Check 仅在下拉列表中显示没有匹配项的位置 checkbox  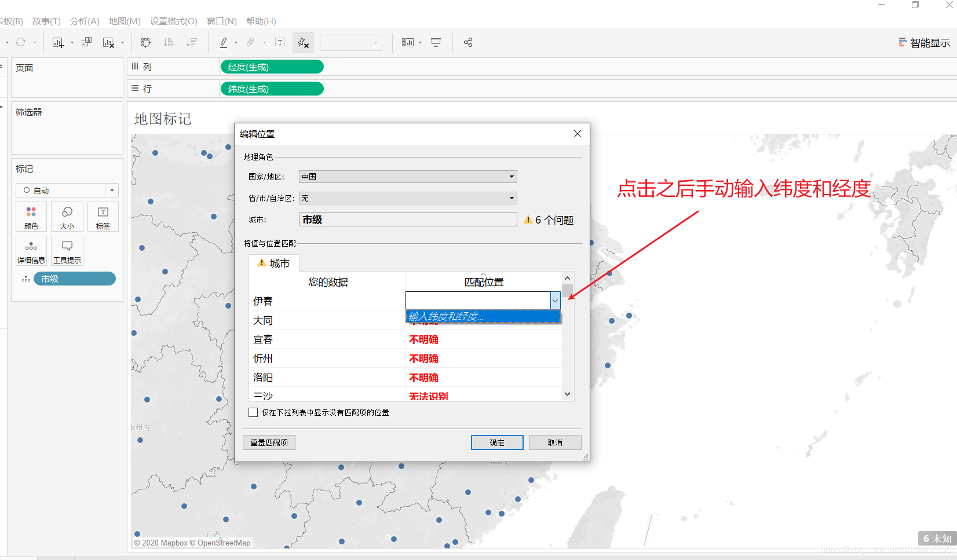tap(253, 412)
